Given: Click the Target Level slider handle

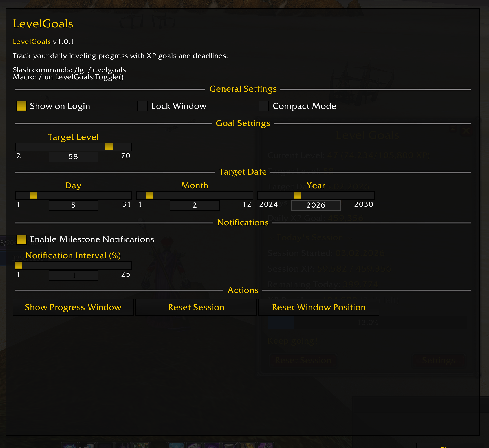Looking at the screenshot, I should (109, 147).
